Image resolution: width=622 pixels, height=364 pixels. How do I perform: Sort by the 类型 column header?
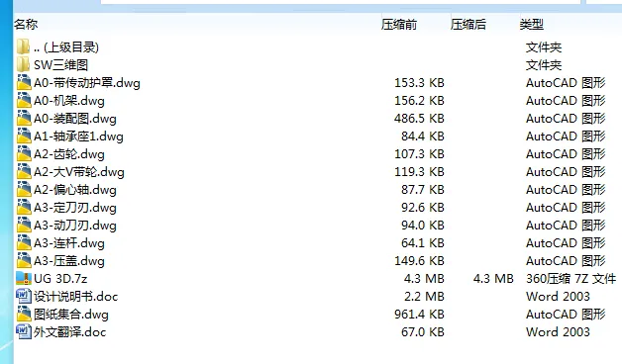click(532, 25)
